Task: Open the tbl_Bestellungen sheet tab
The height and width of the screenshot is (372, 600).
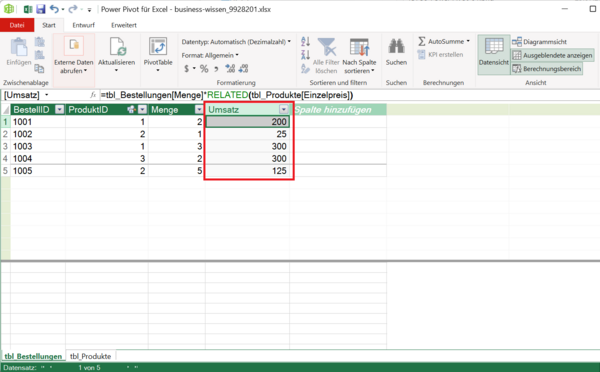Action: click(x=33, y=356)
